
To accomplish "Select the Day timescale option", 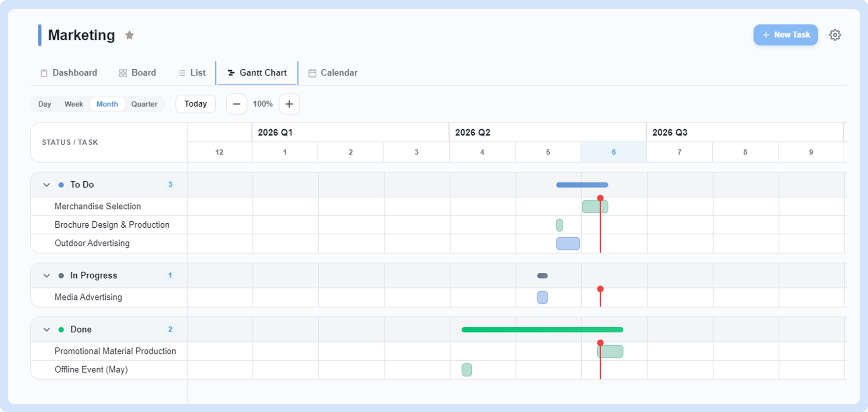I will [x=45, y=104].
